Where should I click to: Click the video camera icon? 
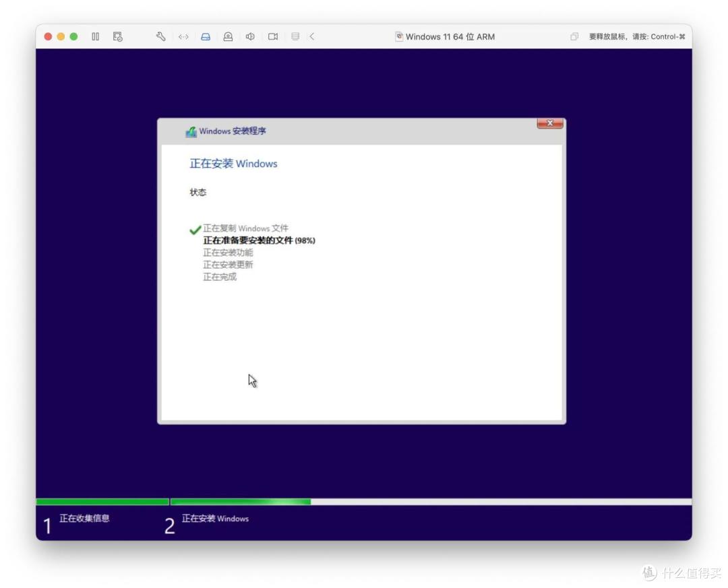click(x=273, y=36)
